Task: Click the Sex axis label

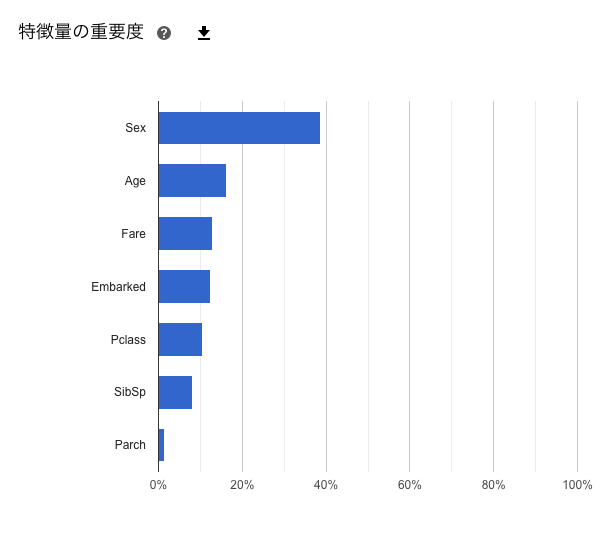Action: tap(135, 128)
